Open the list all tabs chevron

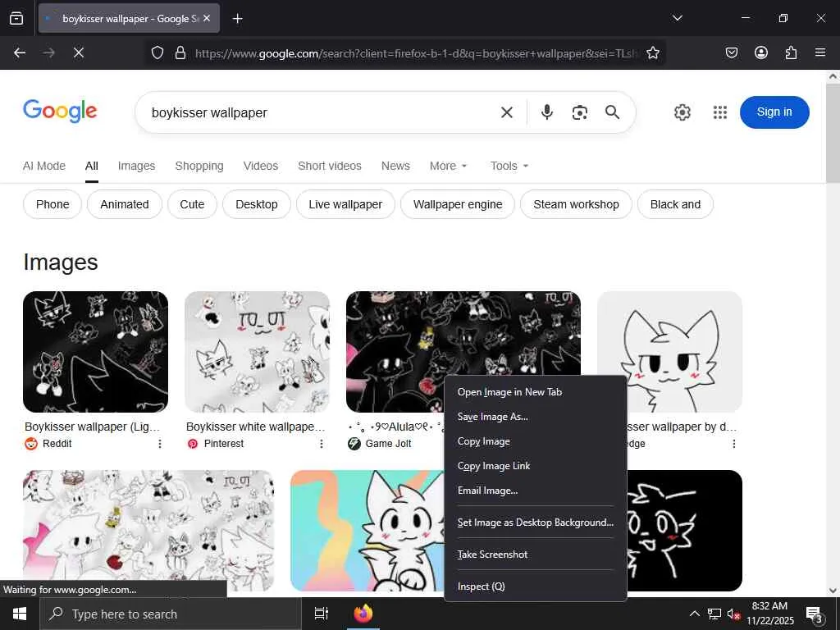click(x=677, y=18)
